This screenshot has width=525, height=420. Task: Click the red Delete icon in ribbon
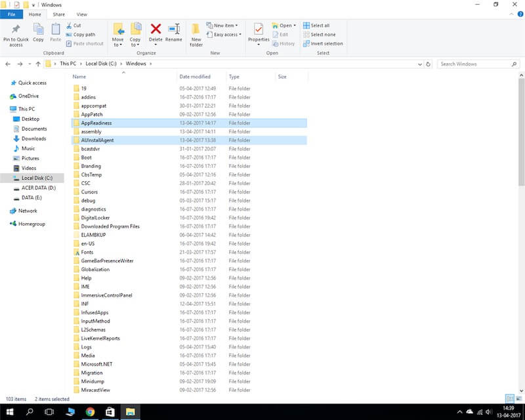[x=156, y=29]
